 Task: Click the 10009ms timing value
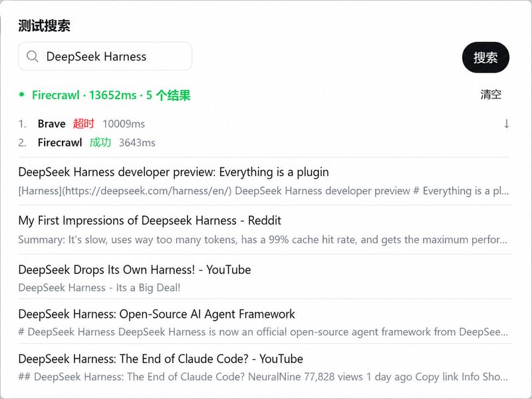pyautogui.click(x=124, y=124)
